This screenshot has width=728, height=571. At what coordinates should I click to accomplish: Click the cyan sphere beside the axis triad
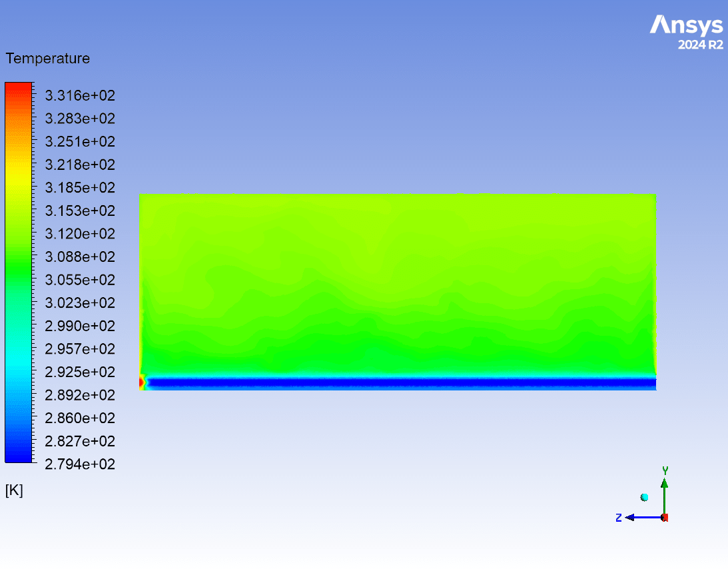[644, 497]
